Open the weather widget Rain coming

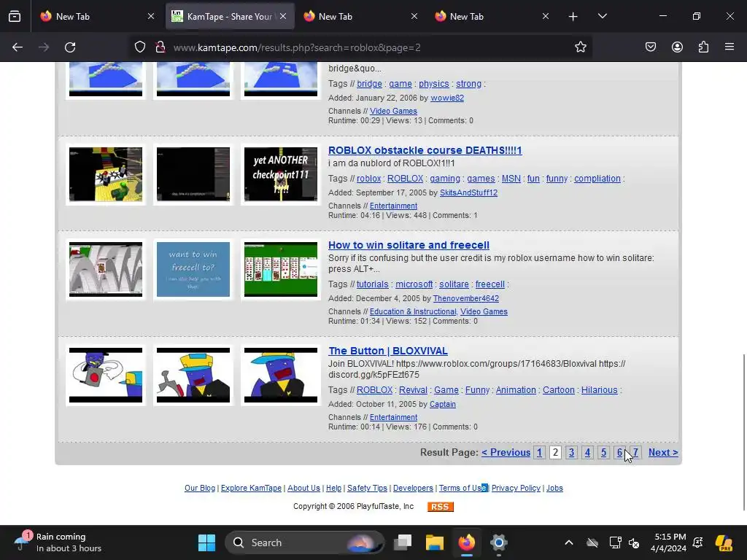coord(58,542)
